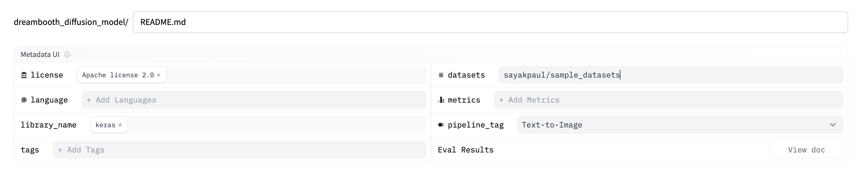This screenshot has height=170, width=868.
Task: Click the language speech bubble icon
Action: 24,100
